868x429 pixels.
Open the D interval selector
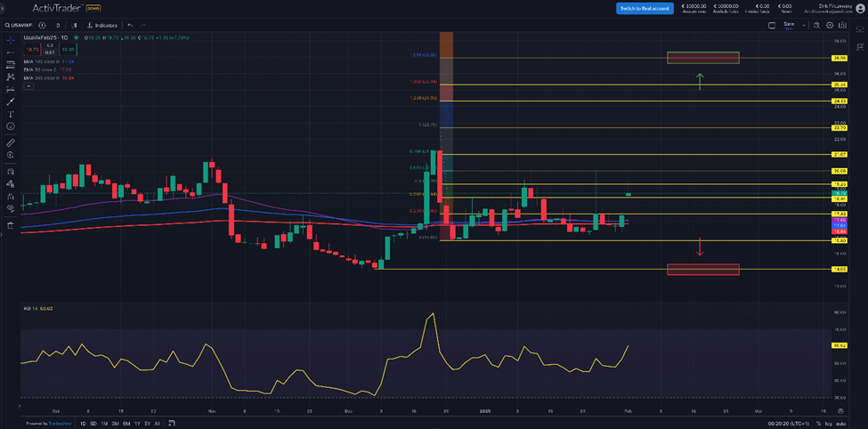point(58,26)
